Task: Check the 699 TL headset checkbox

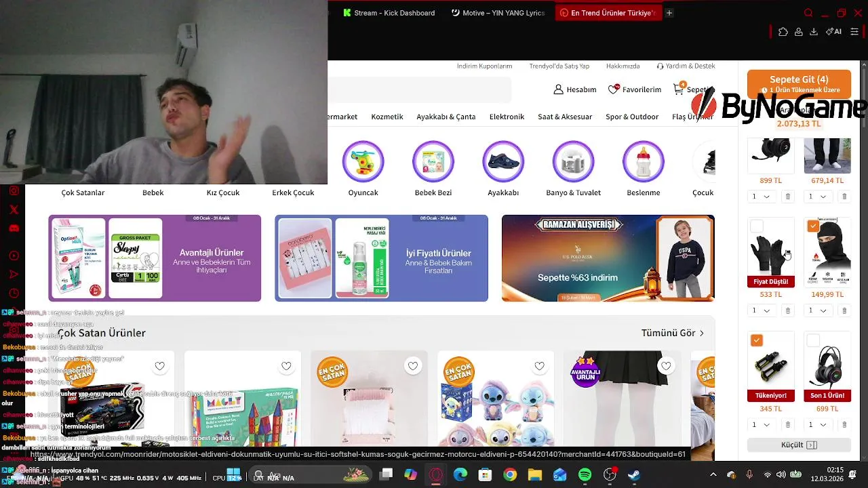Action: (x=813, y=340)
